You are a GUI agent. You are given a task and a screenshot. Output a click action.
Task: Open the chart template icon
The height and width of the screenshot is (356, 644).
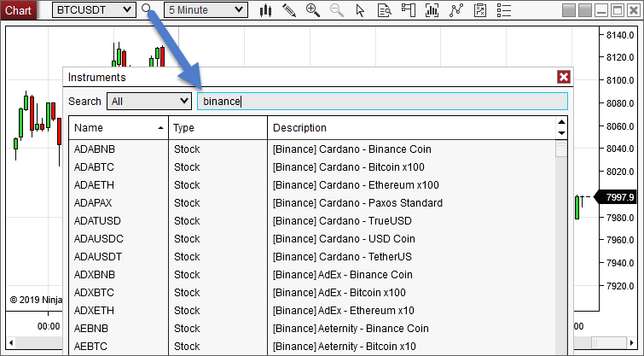point(479,10)
